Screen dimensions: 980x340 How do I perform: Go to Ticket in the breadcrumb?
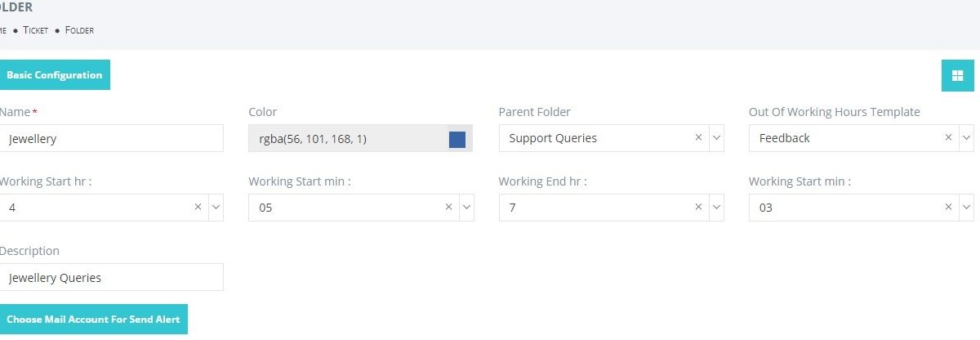point(35,30)
